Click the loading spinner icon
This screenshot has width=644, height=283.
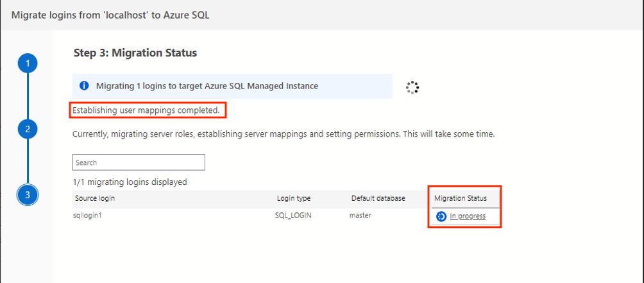click(412, 87)
